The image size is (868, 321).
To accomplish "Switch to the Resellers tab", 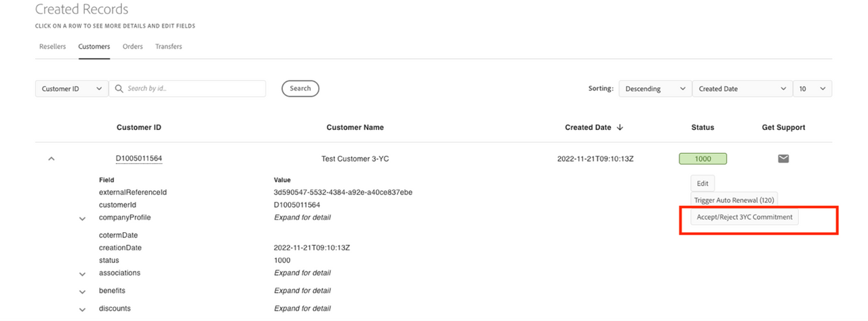I will tap(52, 47).
